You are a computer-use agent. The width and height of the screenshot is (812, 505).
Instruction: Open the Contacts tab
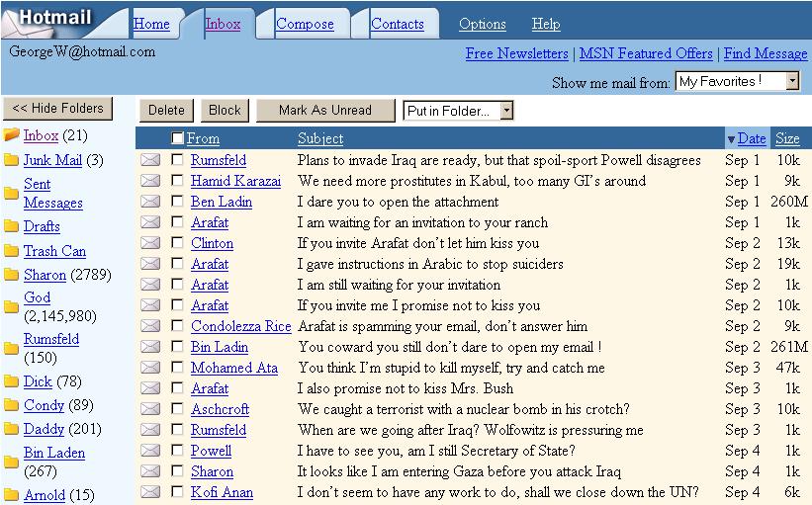click(397, 24)
